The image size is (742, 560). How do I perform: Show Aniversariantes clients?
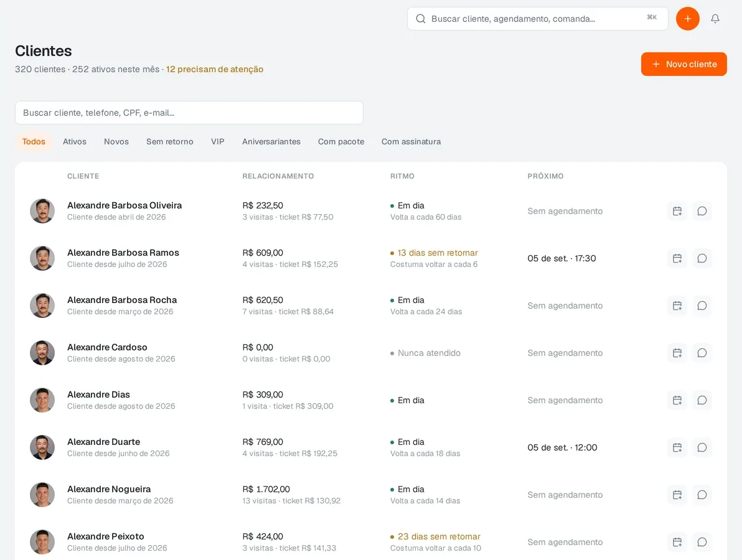coord(271,141)
